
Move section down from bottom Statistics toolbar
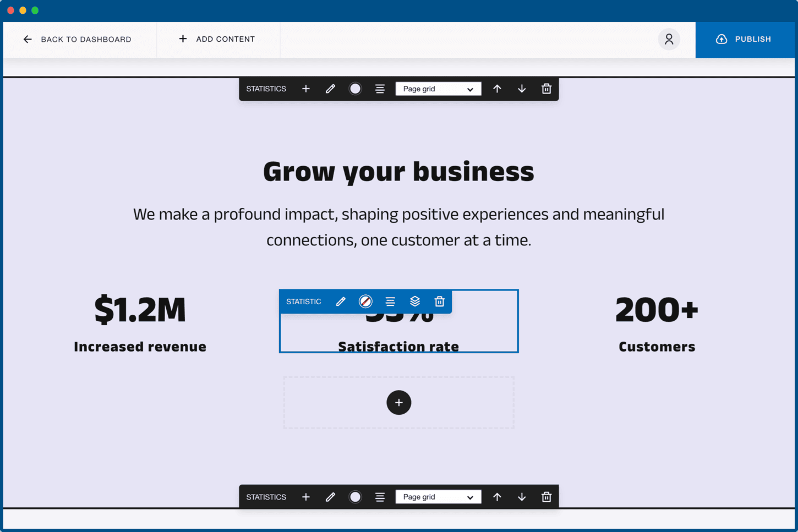pos(522,497)
